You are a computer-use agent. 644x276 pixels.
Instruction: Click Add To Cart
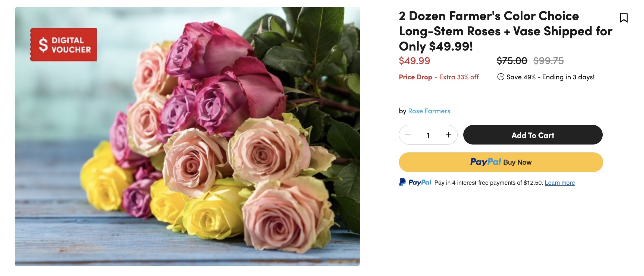533,135
